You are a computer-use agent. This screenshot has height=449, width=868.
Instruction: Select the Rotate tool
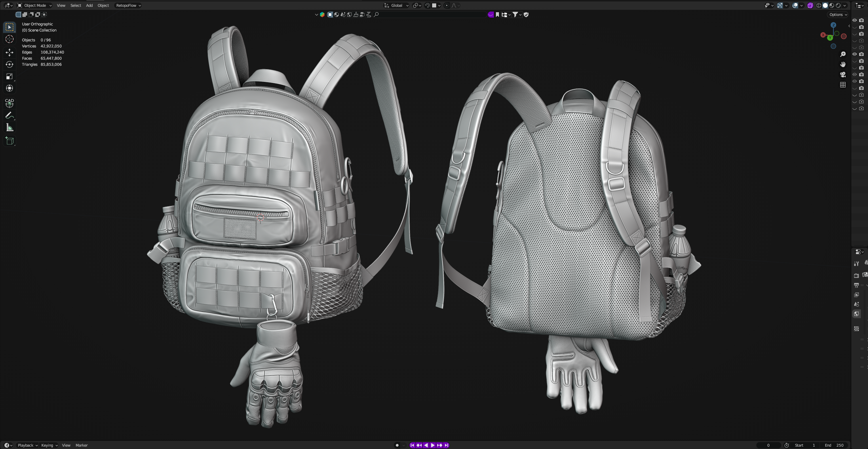click(9, 64)
